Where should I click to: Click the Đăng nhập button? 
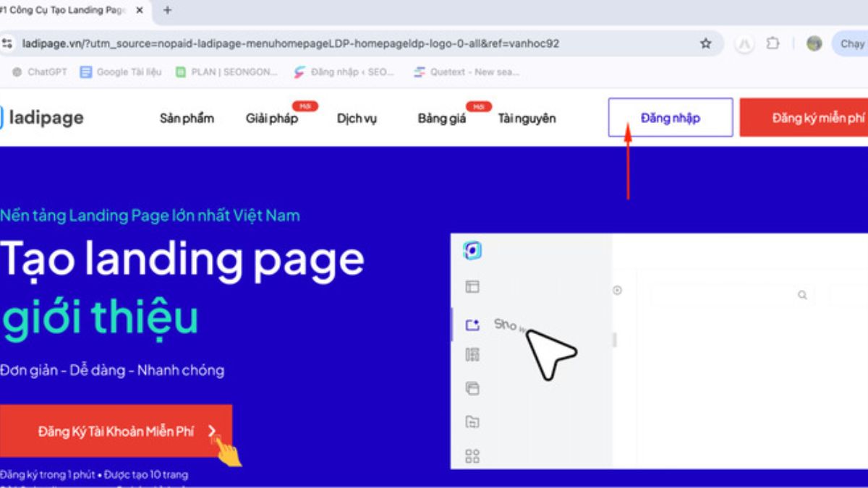(670, 117)
